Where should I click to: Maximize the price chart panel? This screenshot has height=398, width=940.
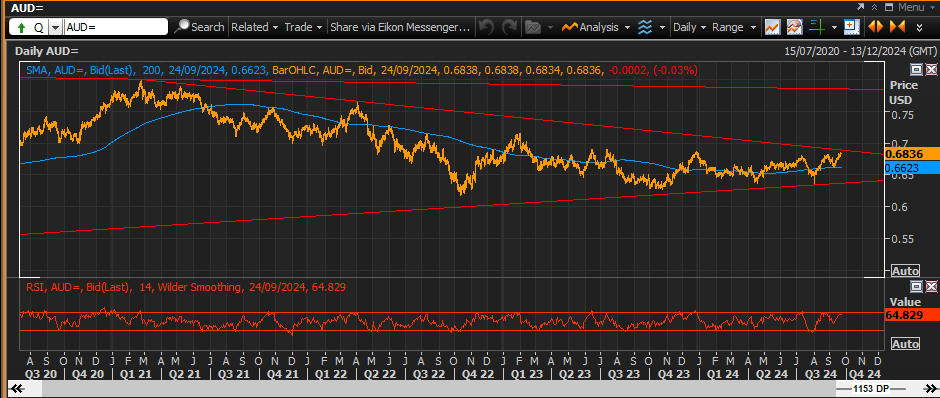[916, 70]
